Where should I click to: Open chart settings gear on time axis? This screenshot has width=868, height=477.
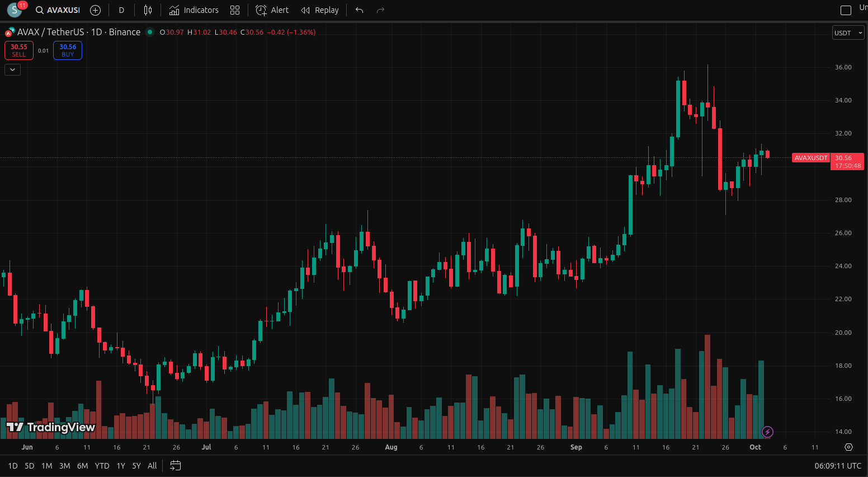(x=848, y=447)
